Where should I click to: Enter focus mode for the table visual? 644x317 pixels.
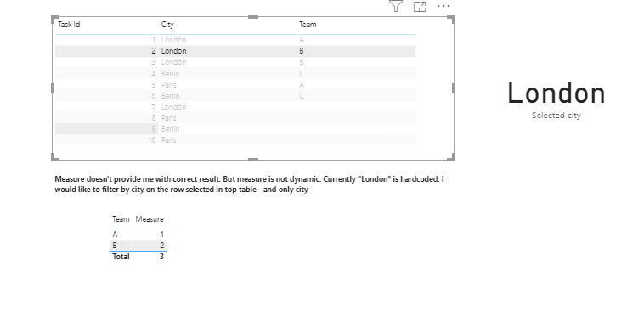click(420, 7)
